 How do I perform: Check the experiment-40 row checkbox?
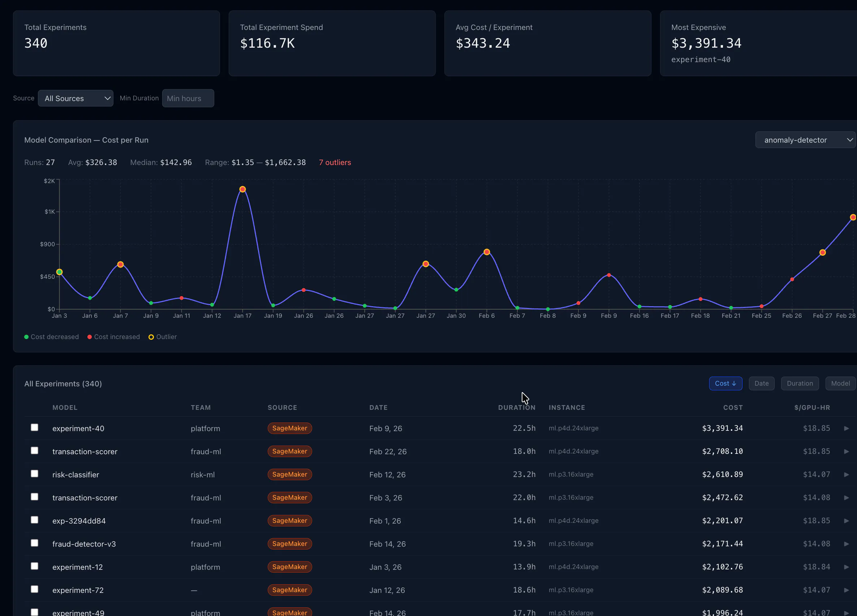pyautogui.click(x=34, y=427)
